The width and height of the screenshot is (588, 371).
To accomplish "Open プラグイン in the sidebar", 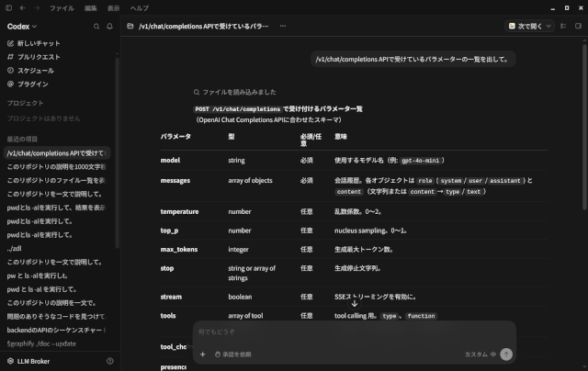I will (28, 84).
